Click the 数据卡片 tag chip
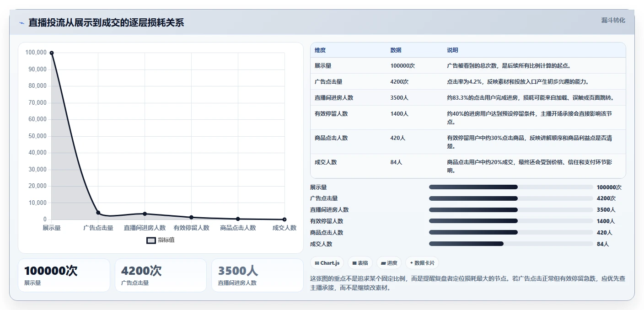Image resolution: width=644 pixels, height=310 pixels. pyautogui.click(x=422, y=263)
